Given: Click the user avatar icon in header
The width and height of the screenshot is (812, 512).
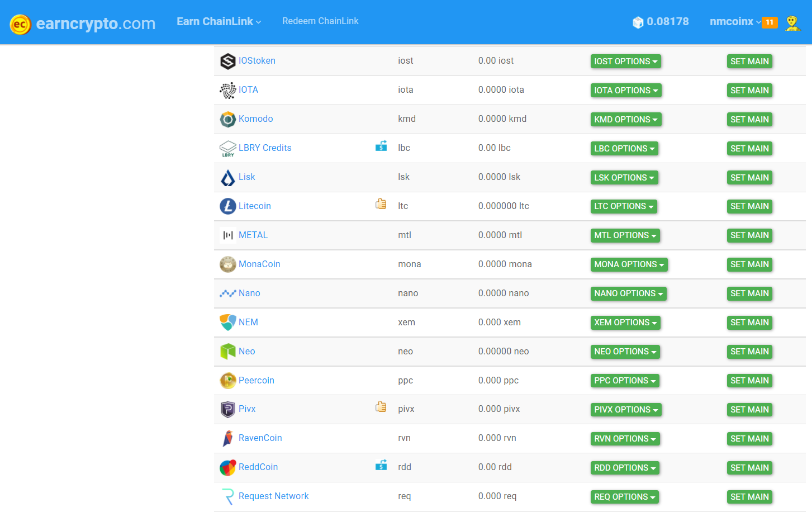Looking at the screenshot, I should [x=792, y=23].
